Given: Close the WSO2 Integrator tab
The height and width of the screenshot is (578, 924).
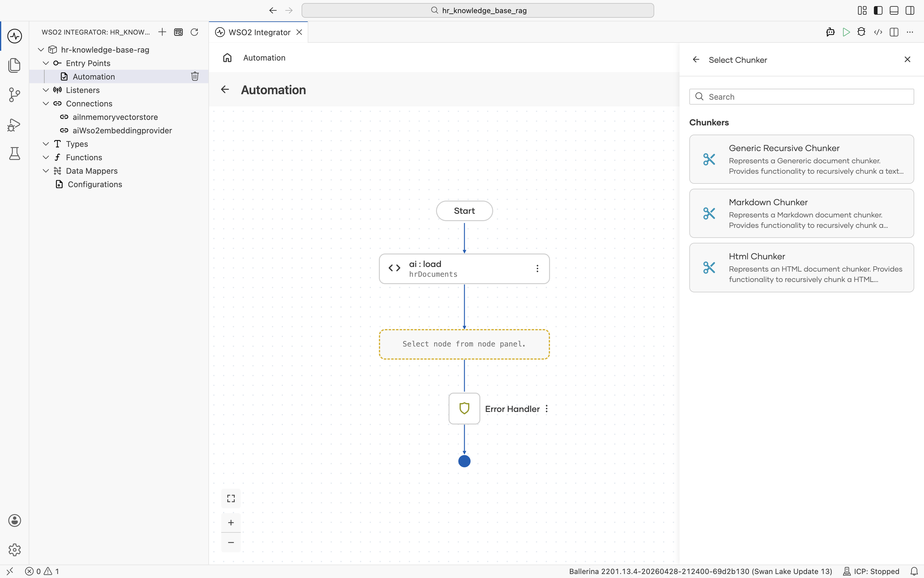Looking at the screenshot, I should coord(299,32).
